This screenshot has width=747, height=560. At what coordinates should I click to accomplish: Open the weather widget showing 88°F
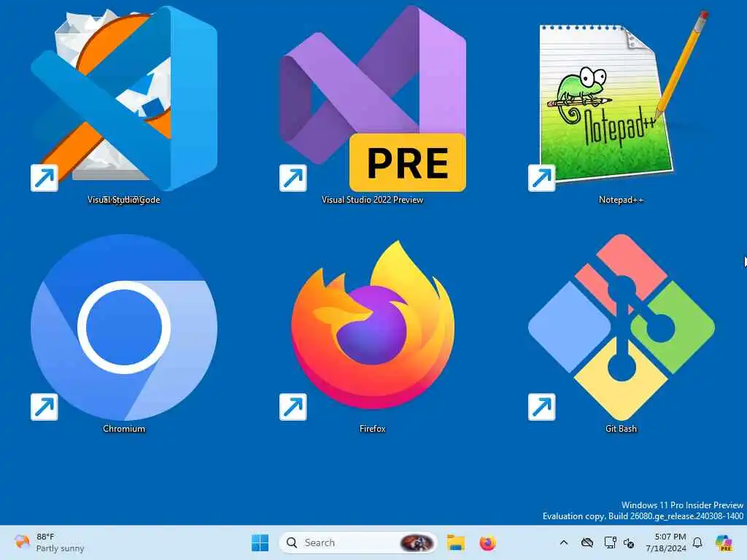click(49, 542)
